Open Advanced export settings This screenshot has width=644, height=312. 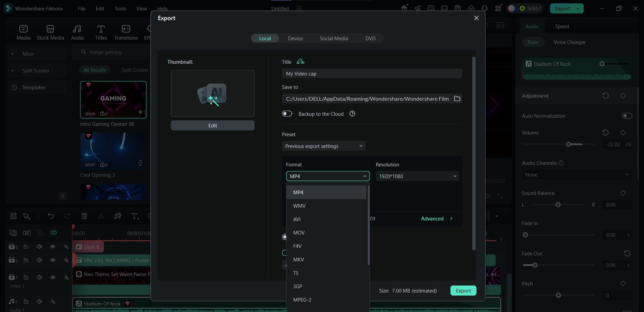pyautogui.click(x=437, y=218)
